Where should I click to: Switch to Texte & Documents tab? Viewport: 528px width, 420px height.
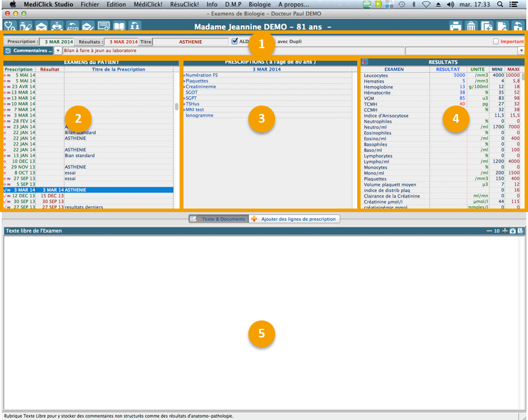coord(218,219)
